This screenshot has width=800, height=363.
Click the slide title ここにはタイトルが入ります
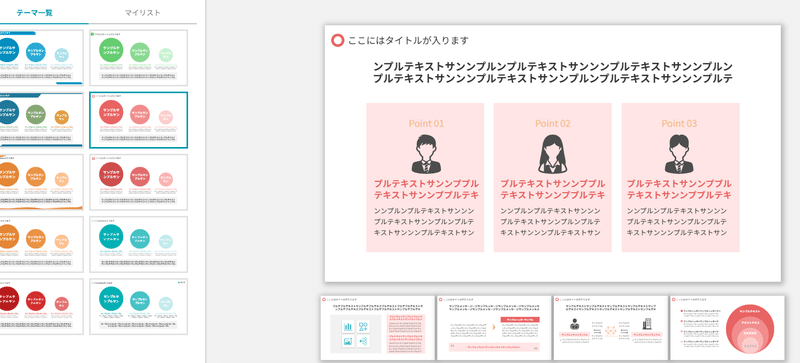(408, 40)
